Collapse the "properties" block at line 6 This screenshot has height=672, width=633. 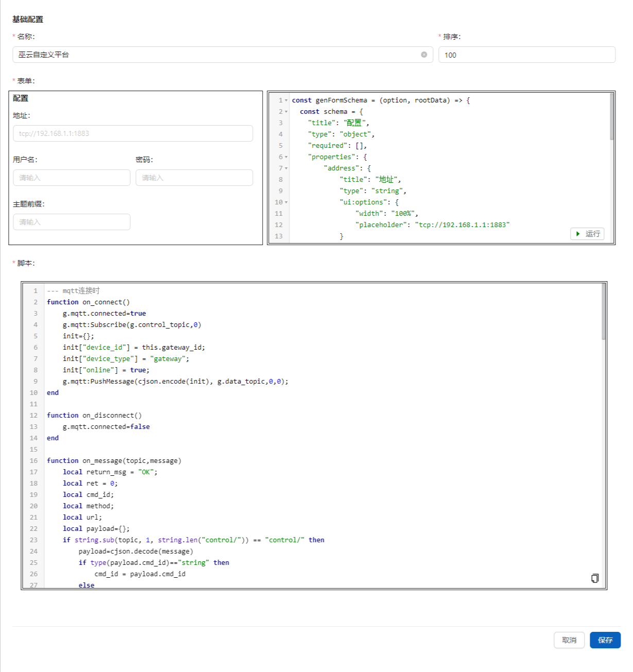tap(286, 157)
